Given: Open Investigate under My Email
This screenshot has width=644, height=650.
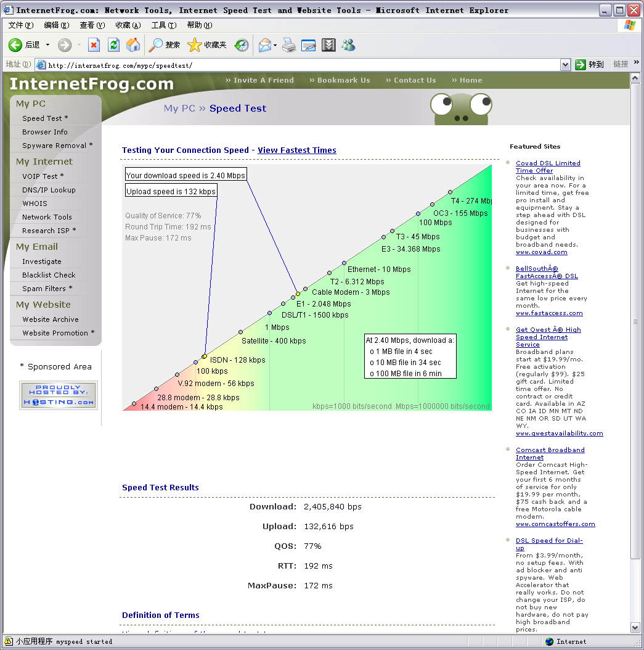Looking at the screenshot, I should [x=42, y=261].
